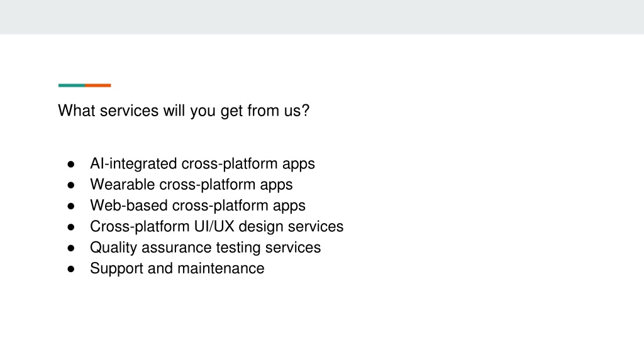644x362 pixels.
Task: Select the 'Quality assurance testing services' text
Action: pos(206,248)
